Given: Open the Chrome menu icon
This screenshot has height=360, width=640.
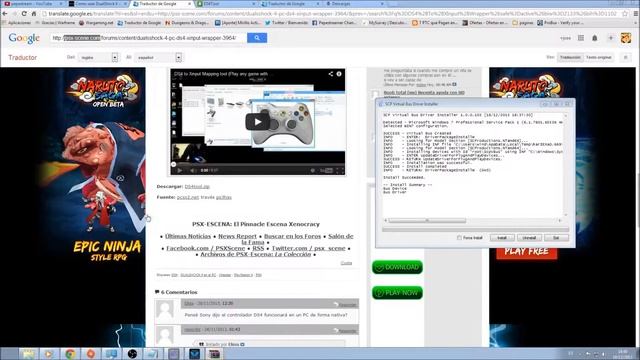Looking at the screenshot, I should click(x=636, y=13).
